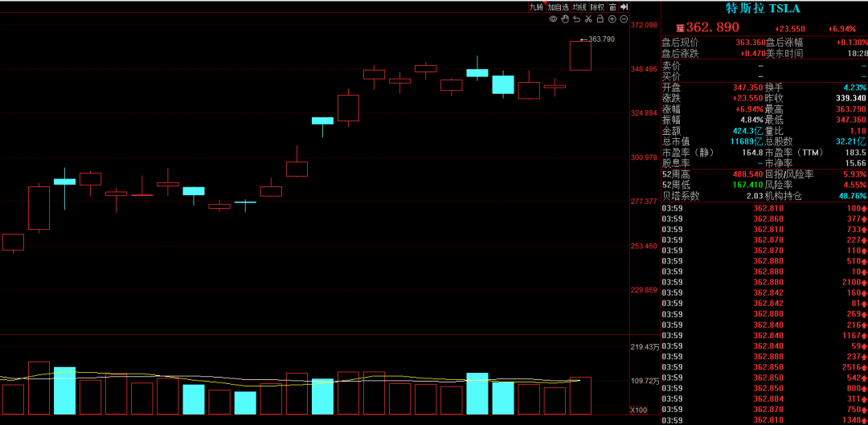Viewport: 868px width, 425px height.
Task: Toggle the eye visibility icon
Action: 553,18
